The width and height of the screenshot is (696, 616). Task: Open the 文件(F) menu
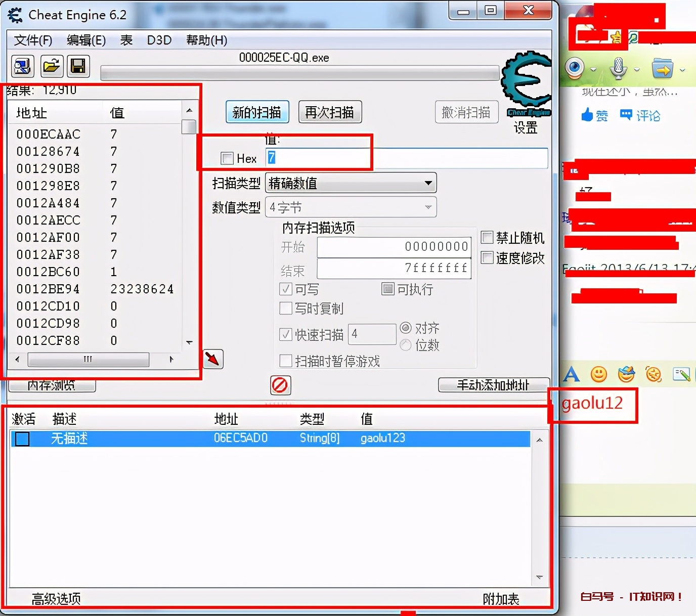pos(33,40)
